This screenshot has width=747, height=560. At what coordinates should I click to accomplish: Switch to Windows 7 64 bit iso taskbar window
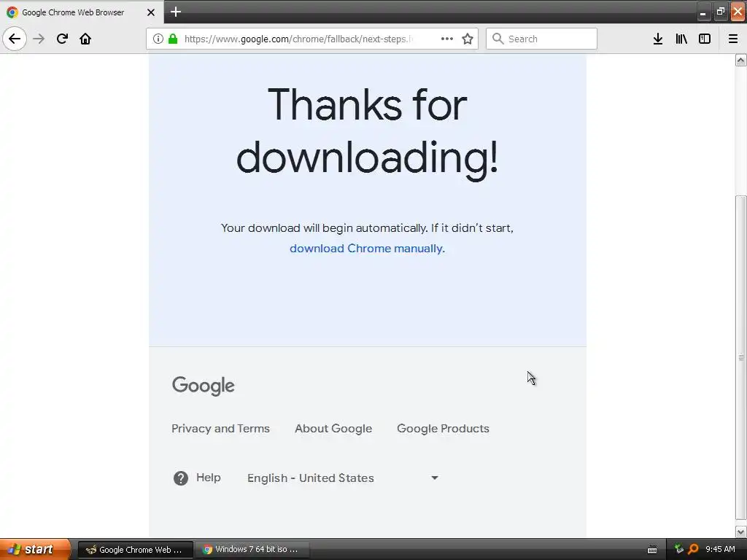coord(252,550)
